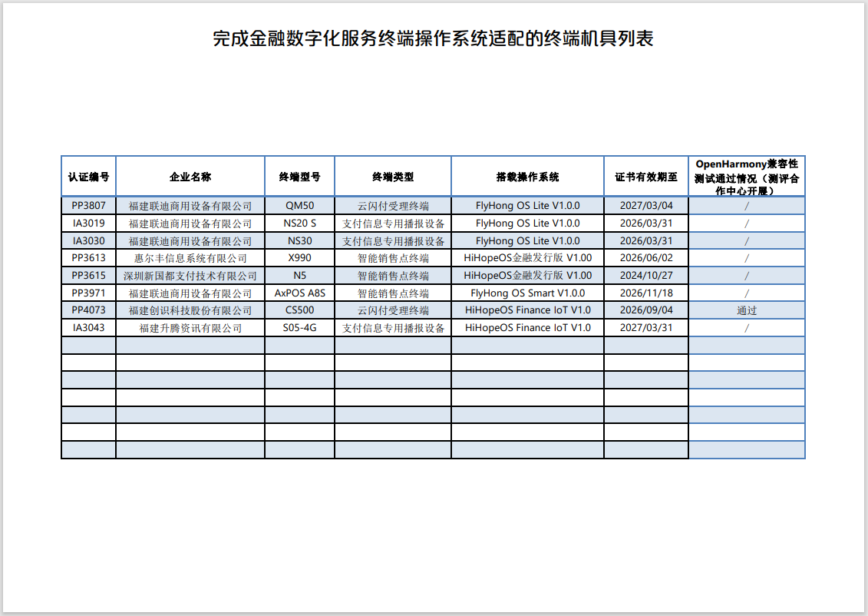Select expiry date 2027/03/04
The width and height of the screenshot is (868, 616).
click(x=646, y=206)
